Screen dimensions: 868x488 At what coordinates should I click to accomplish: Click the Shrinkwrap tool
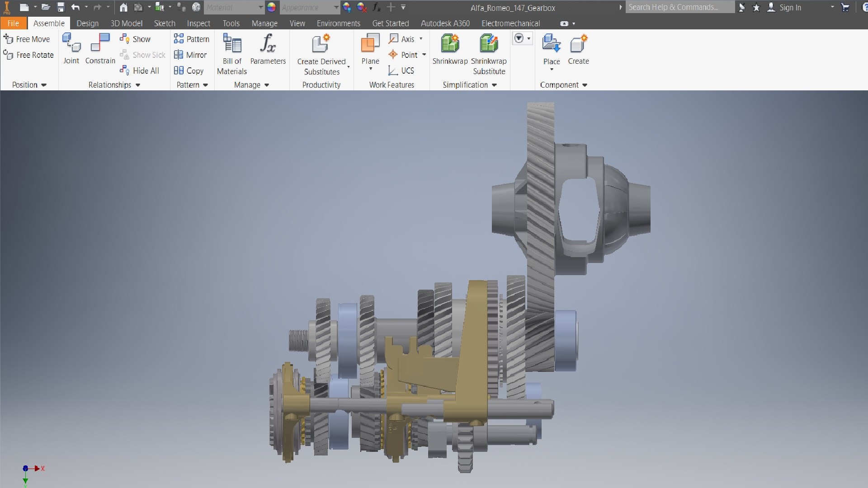tap(450, 49)
